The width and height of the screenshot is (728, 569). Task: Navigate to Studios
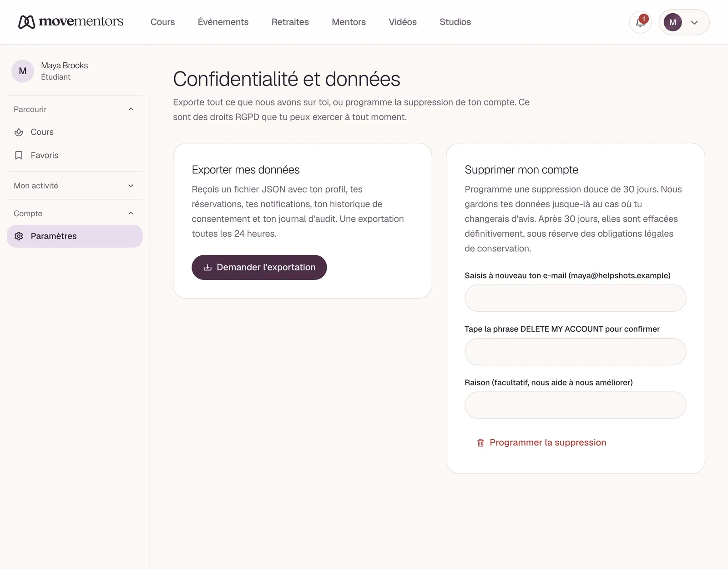point(455,22)
